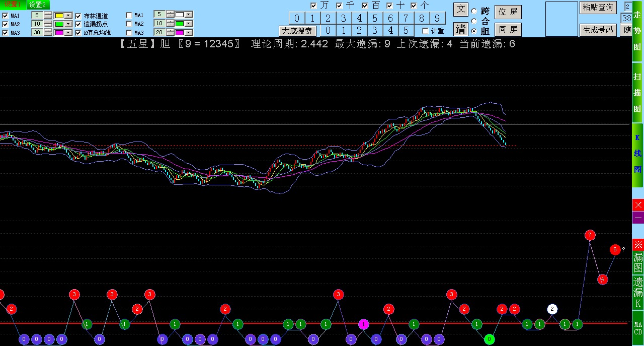This screenshot has width=644, height=346.
Task: Click the 生成号码 button
Action: point(598,30)
